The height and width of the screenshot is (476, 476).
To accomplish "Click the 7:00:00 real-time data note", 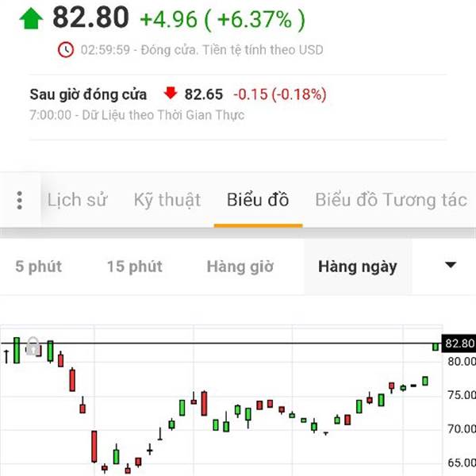I will click(x=137, y=115).
